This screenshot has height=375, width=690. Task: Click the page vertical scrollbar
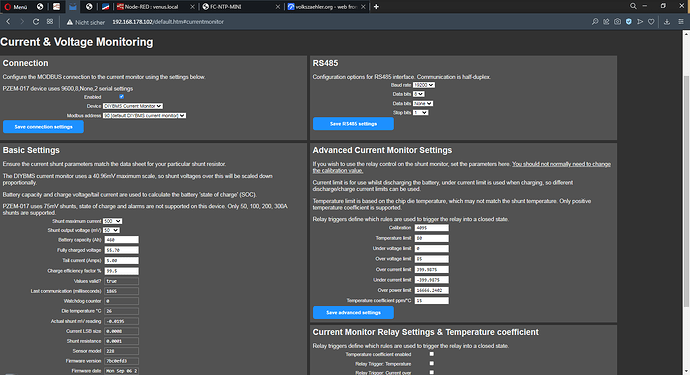tap(686, 190)
